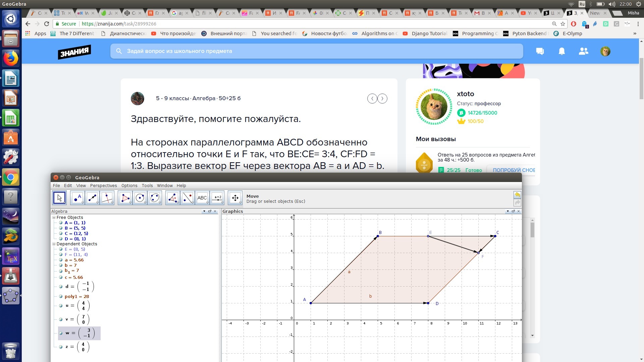
Task: Click the GeoGebra undo button
Action: (517, 195)
